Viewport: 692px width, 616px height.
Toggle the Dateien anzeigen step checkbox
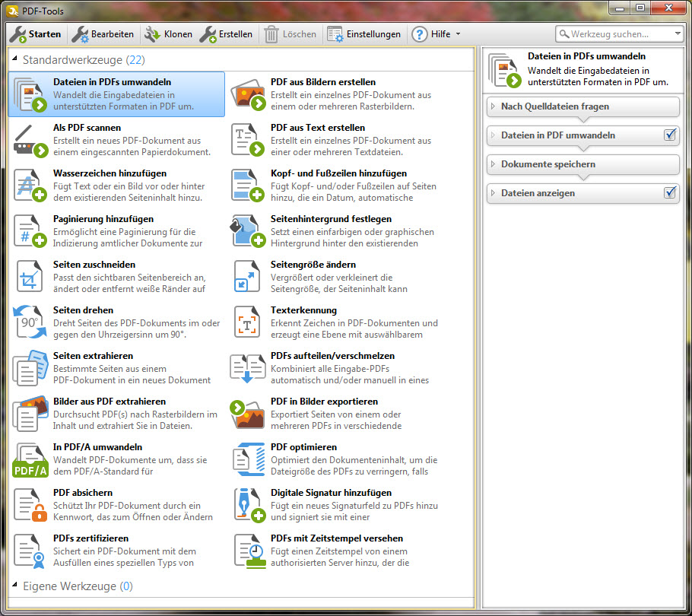click(670, 192)
